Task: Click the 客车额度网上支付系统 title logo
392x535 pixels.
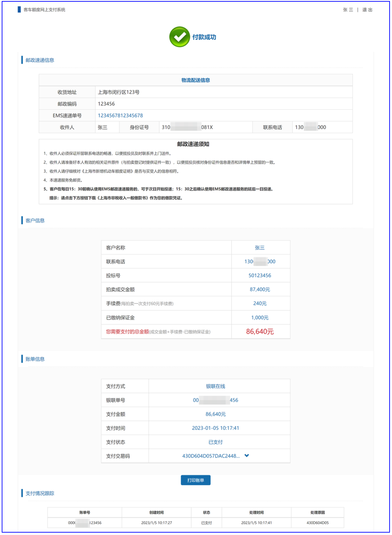Action: (44, 10)
